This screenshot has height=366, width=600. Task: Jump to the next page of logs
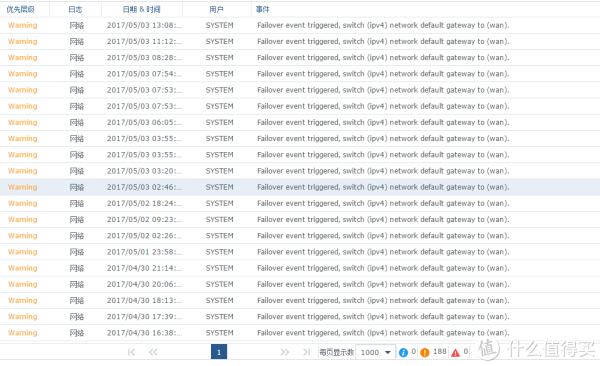(284, 352)
